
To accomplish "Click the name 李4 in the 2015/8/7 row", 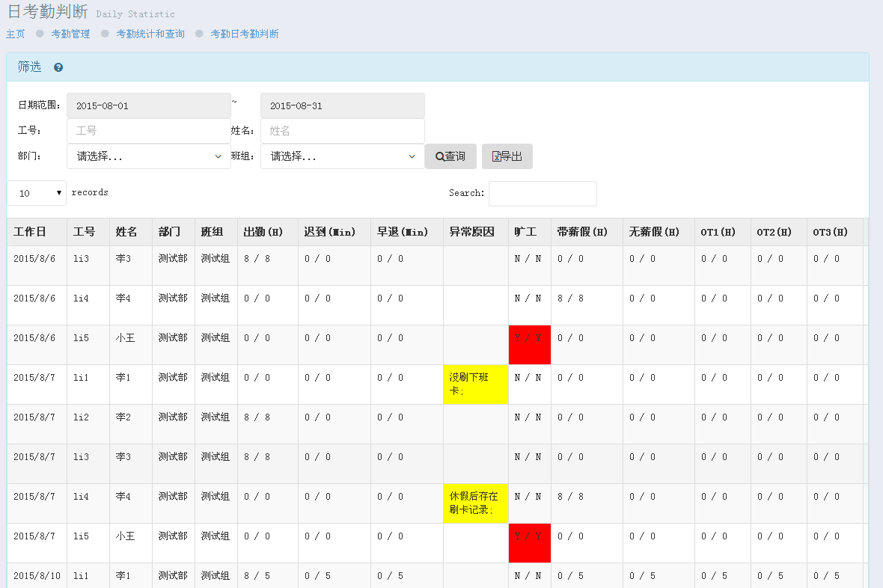I will [123, 496].
